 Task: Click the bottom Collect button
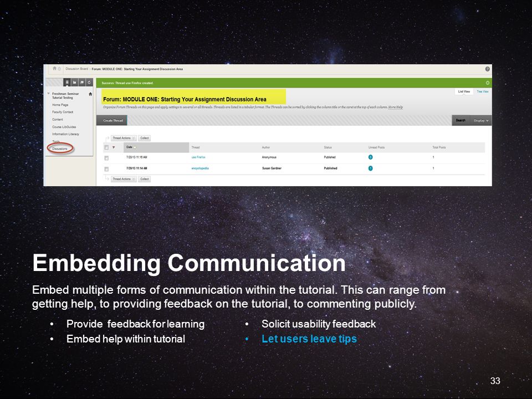click(x=144, y=179)
